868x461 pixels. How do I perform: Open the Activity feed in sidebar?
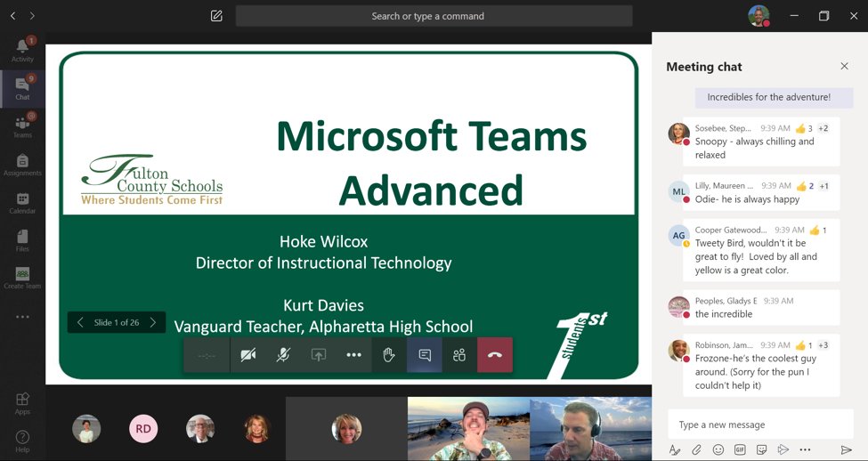pos(22,51)
